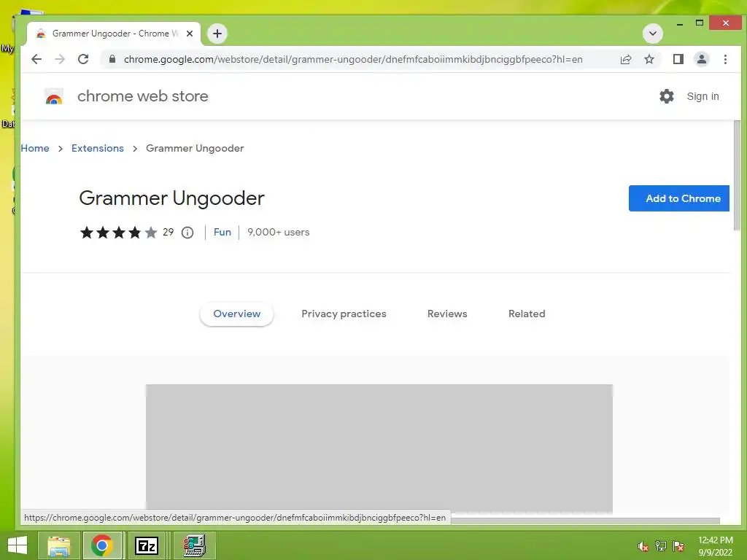Open Chrome Web Store settings gear
The height and width of the screenshot is (560, 747).
coord(667,96)
